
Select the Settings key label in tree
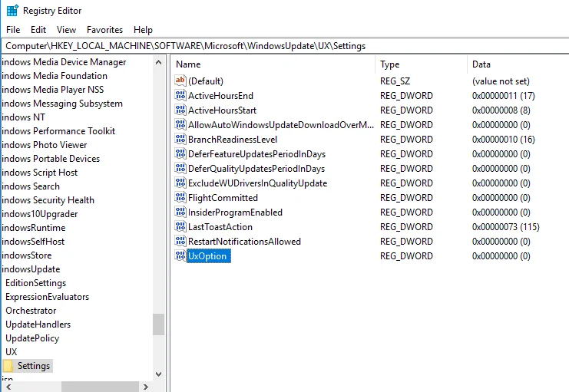[34, 365]
